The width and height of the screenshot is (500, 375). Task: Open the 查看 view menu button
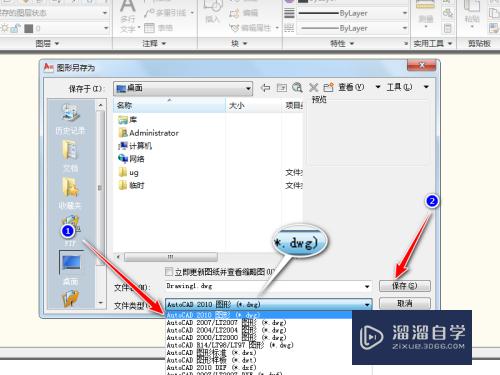pyautogui.click(x=351, y=87)
